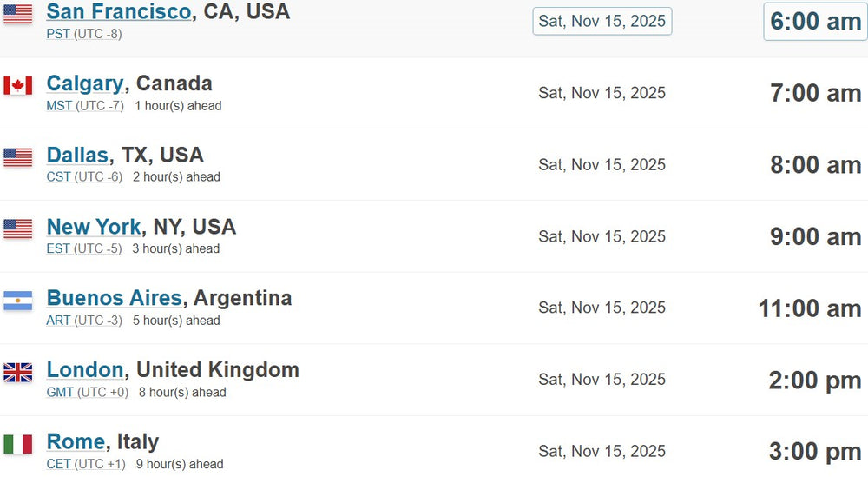Open the 6:00 am time field

pyautogui.click(x=815, y=22)
